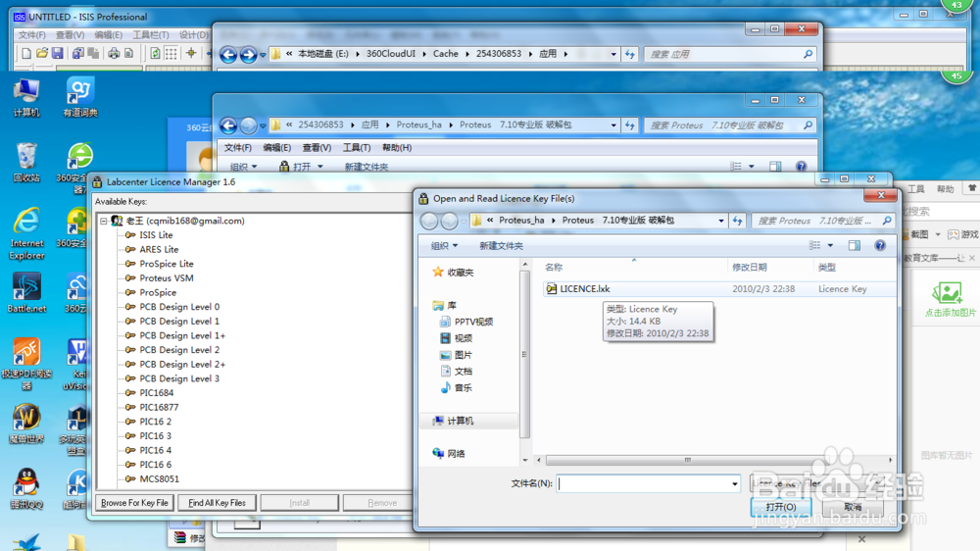This screenshot has height=551, width=980.
Task: Click the file name input field
Action: [x=643, y=483]
